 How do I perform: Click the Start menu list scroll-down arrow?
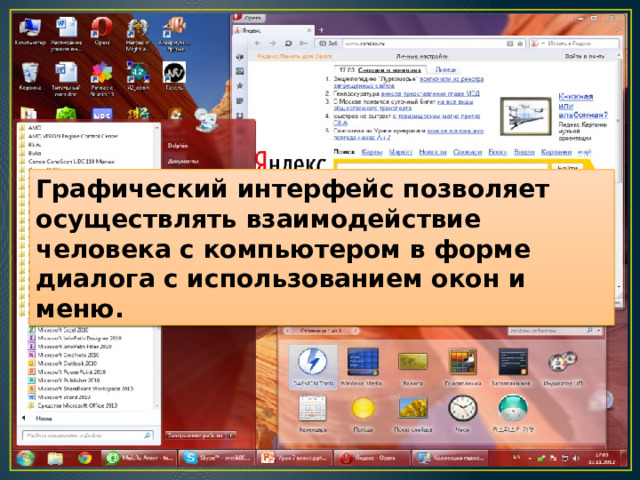click(x=156, y=406)
